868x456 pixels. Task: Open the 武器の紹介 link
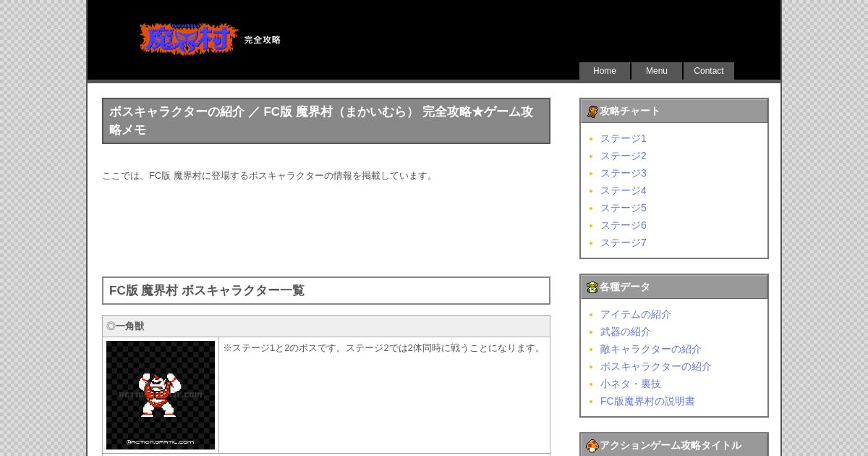pyautogui.click(x=626, y=332)
